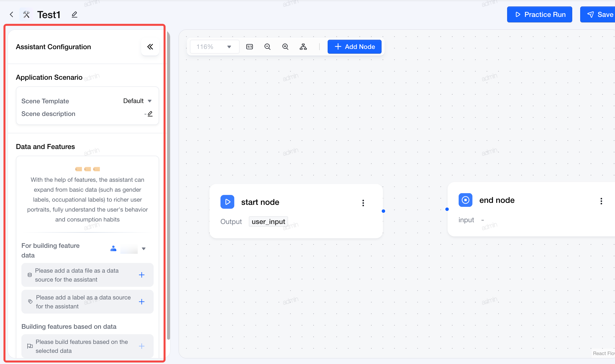Screen dimensions: 615x364
Task: Open the start node options menu
Action: (x=363, y=203)
